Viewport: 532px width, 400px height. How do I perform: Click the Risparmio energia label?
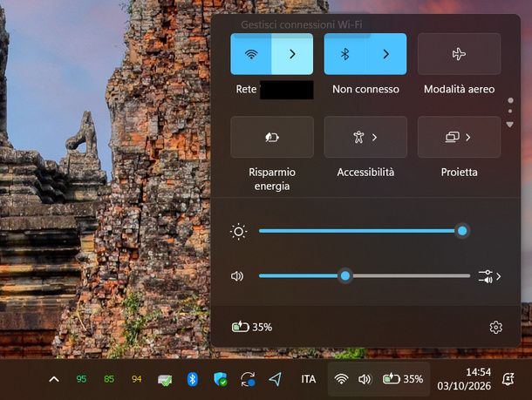(272, 179)
